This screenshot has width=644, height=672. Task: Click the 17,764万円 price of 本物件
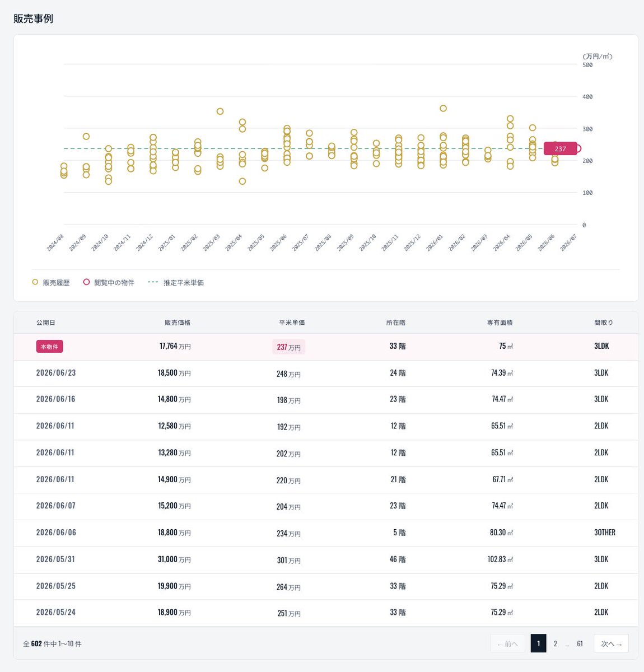(x=175, y=347)
